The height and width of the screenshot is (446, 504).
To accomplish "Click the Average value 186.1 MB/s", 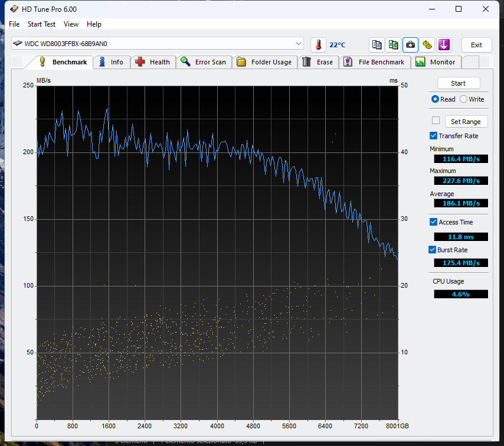I will pyautogui.click(x=461, y=203).
